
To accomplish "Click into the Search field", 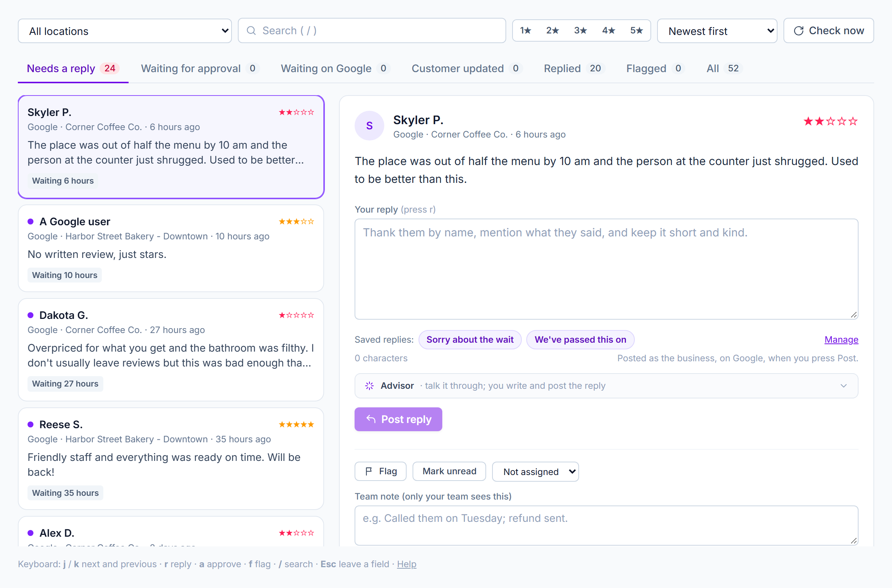I will [x=372, y=31].
